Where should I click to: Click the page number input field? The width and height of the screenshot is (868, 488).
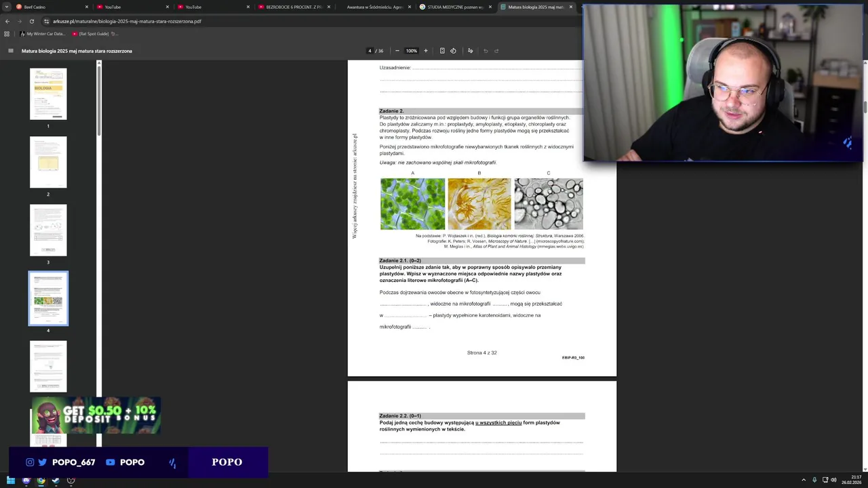point(370,51)
